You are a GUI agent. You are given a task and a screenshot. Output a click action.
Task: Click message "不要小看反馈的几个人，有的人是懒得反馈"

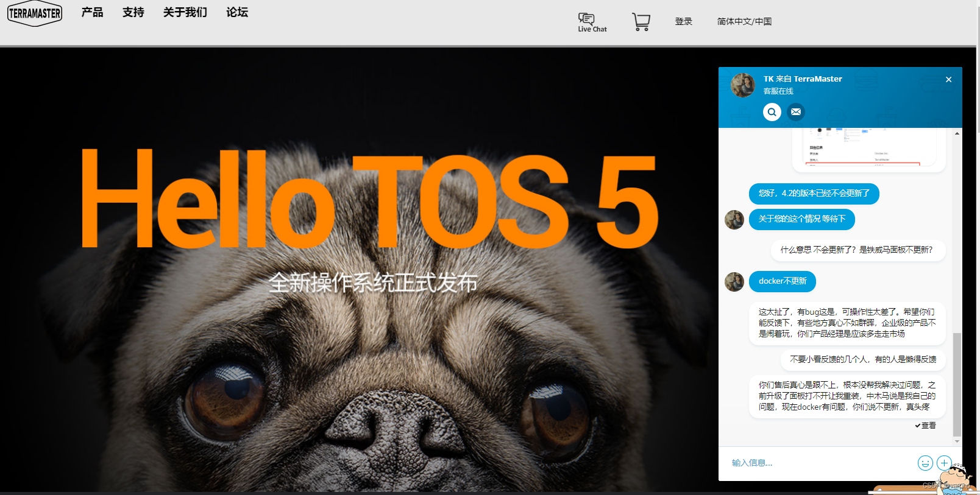point(862,360)
